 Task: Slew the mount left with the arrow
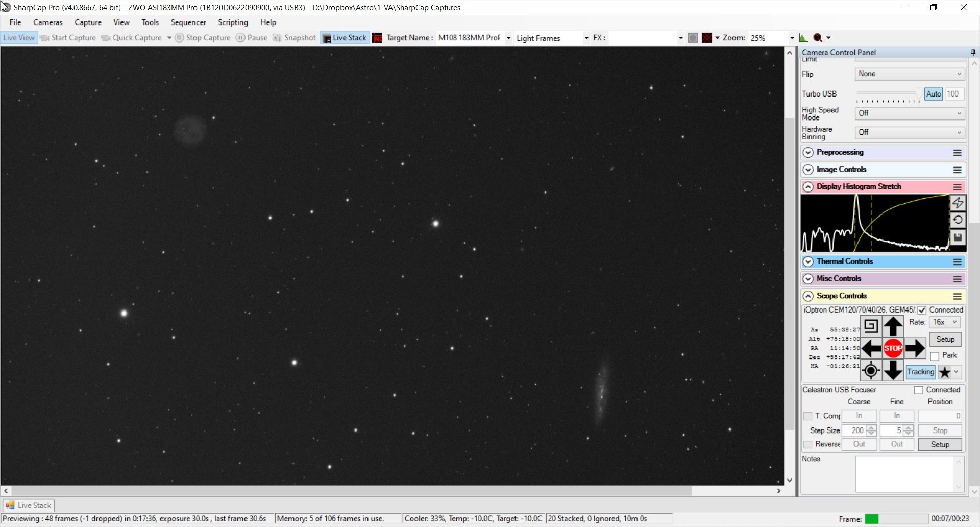pyautogui.click(x=871, y=348)
